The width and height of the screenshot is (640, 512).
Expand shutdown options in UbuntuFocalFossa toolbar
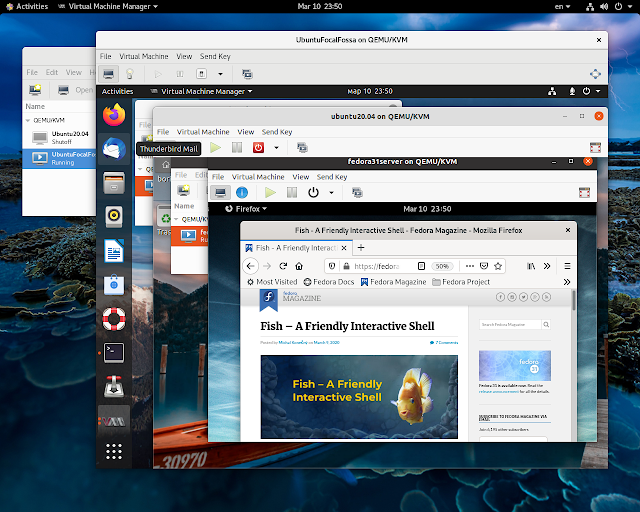click(x=220, y=74)
